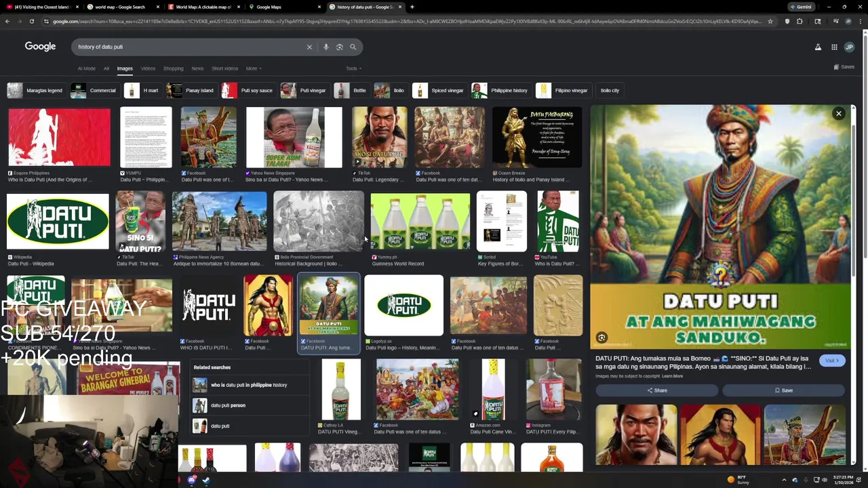
Task: Select the Panay island filter chip
Action: pyautogui.click(x=193, y=90)
